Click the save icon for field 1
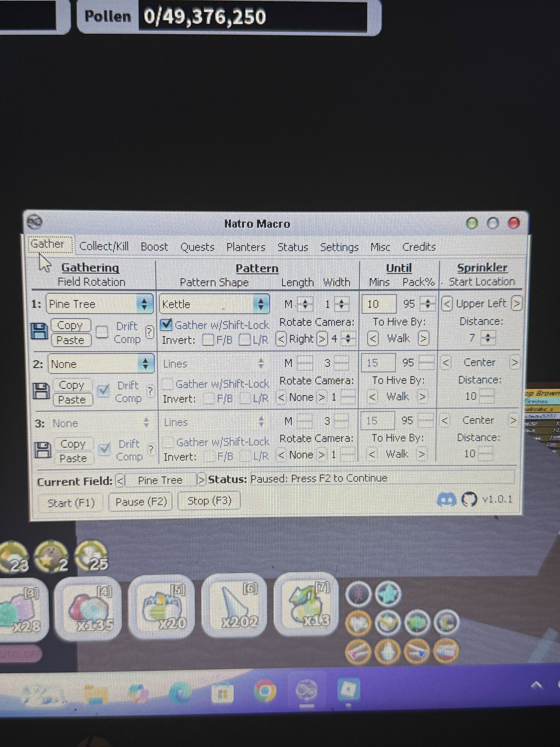 tap(39, 331)
